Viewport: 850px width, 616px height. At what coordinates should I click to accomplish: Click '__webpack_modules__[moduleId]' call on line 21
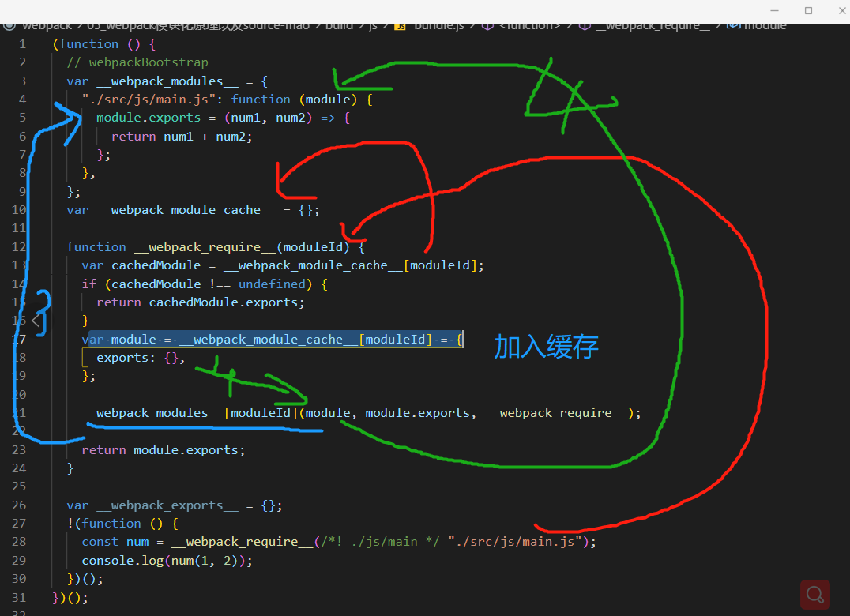(x=190, y=413)
